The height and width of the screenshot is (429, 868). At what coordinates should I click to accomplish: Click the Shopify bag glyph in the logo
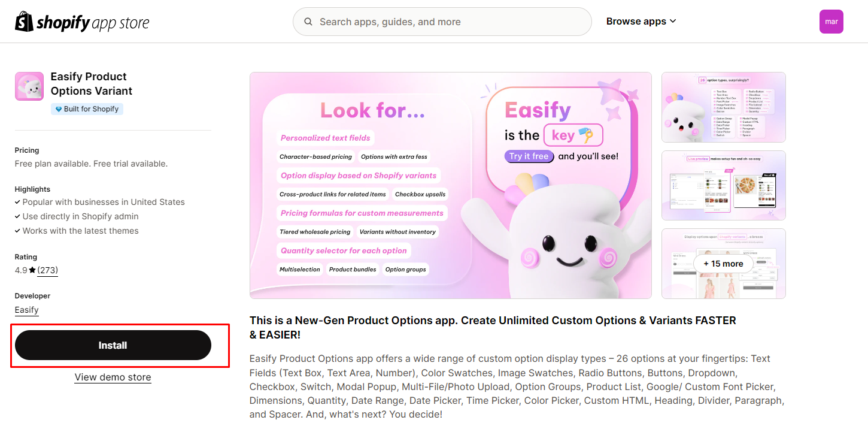pos(24,22)
